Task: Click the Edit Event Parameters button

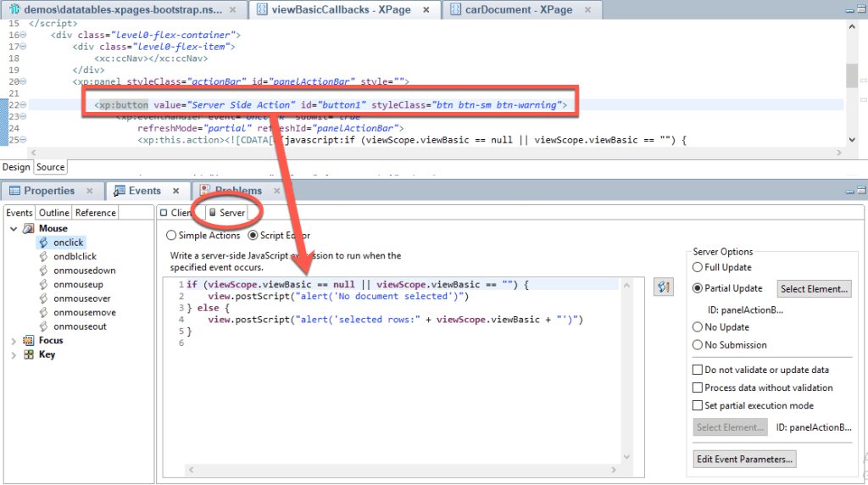Action: click(x=744, y=459)
